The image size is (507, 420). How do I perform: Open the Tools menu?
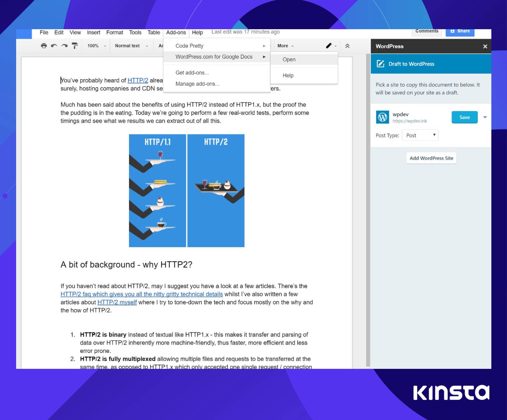tap(135, 32)
